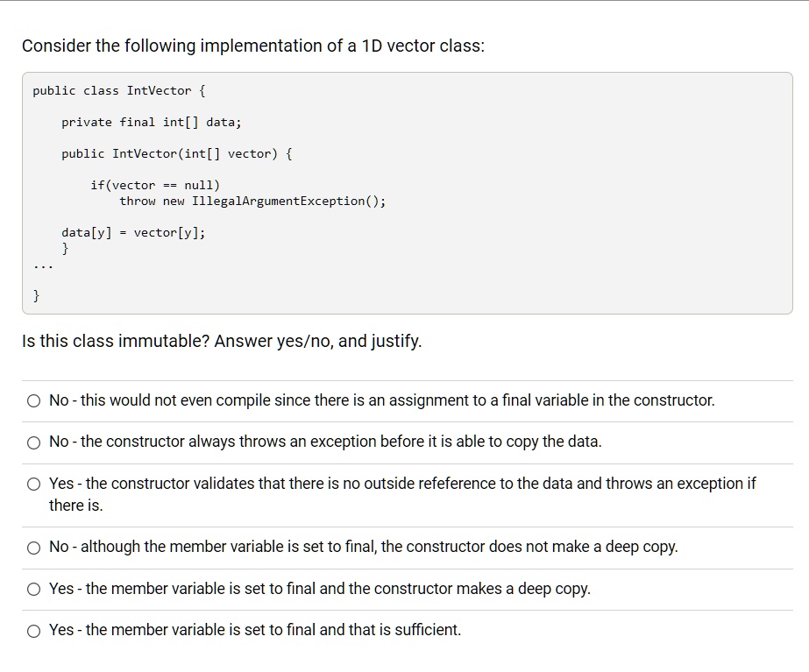Click the 'Consider the following implementation' heading text
Image resolution: width=809 pixels, height=672 pixels.
click(252, 46)
